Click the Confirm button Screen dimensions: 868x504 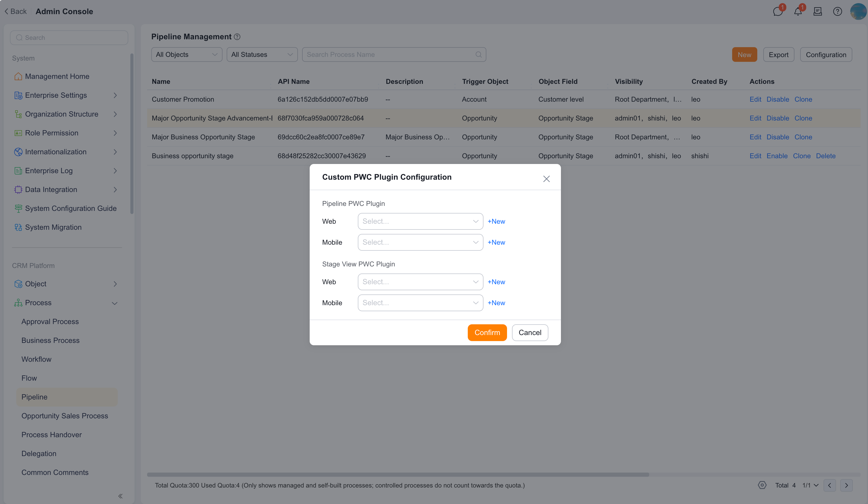coord(487,332)
